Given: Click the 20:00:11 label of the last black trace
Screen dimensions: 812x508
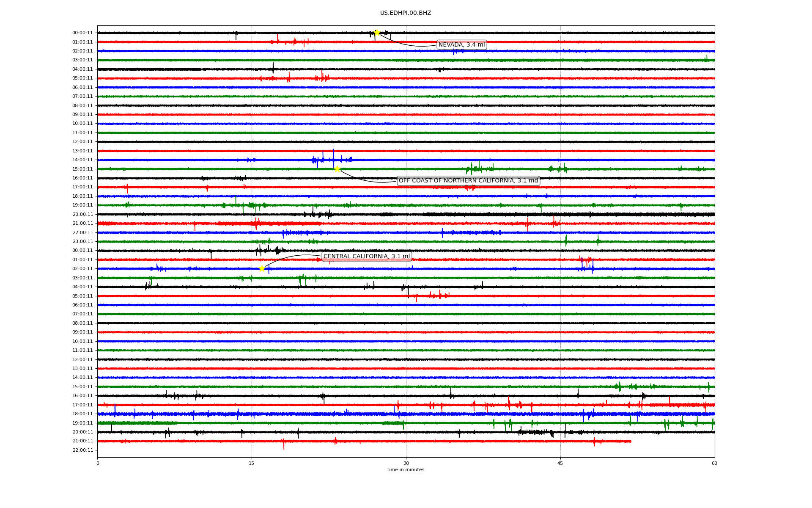Looking at the screenshot, I should [82, 432].
